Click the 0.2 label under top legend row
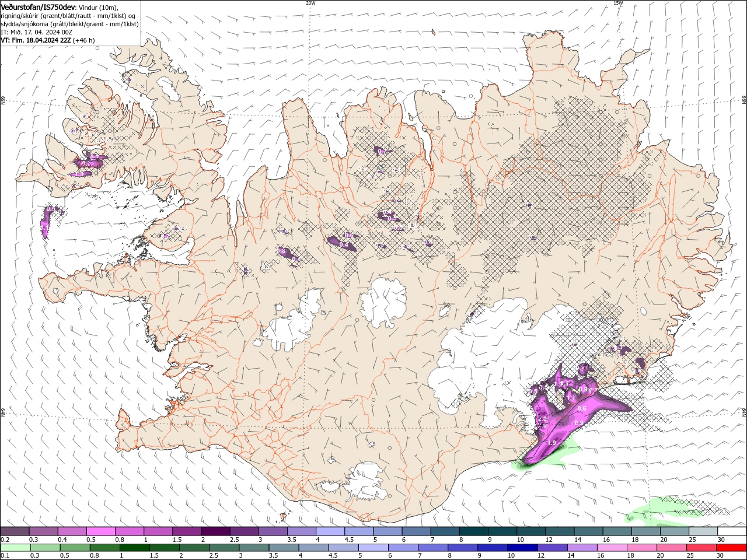Image resolution: width=747 pixels, height=560 pixels. click(5, 540)
